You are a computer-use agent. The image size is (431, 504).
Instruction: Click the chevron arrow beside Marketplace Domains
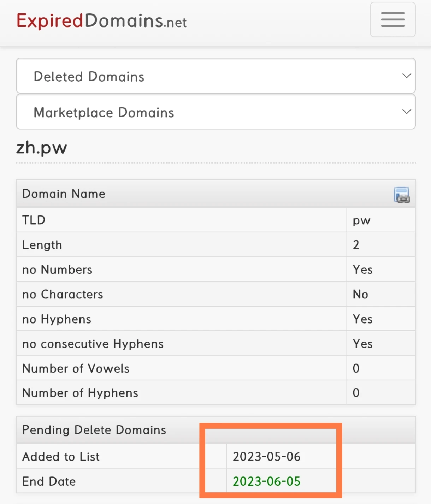pos(407,112)
